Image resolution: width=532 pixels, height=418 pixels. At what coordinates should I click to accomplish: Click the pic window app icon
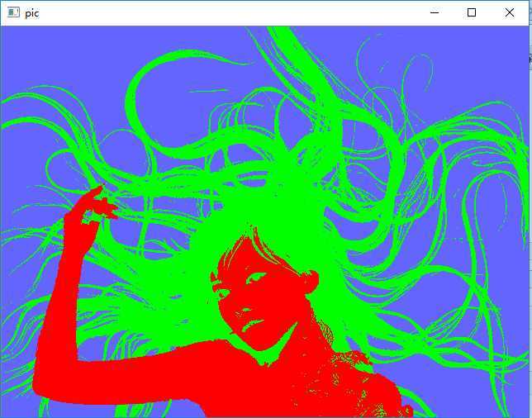[13, 13]
